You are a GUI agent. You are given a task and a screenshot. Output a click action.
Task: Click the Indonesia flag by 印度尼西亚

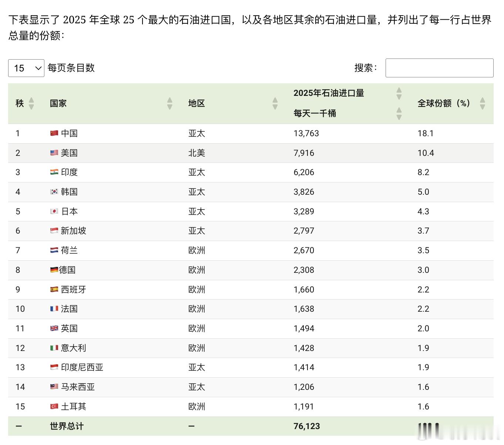pos(54,367)
